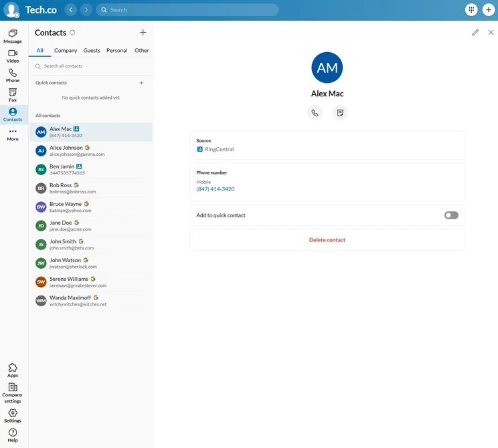Switch to the All contacts tab

coord(39,50)
